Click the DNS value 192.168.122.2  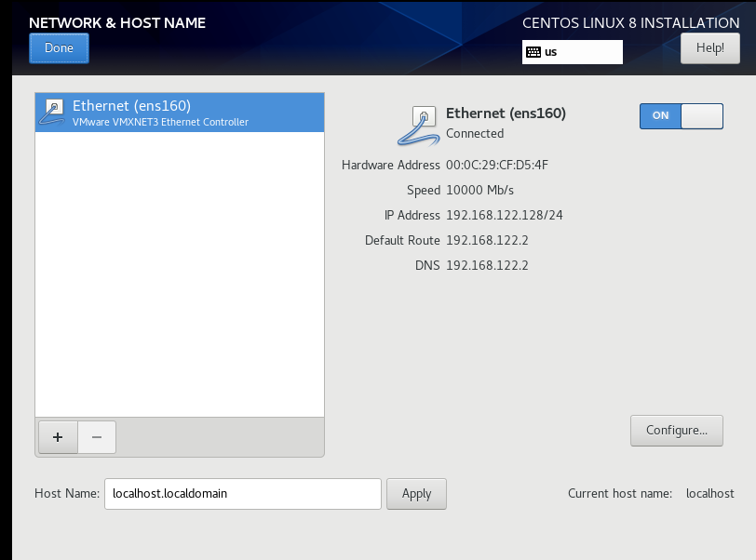[487, 265]
